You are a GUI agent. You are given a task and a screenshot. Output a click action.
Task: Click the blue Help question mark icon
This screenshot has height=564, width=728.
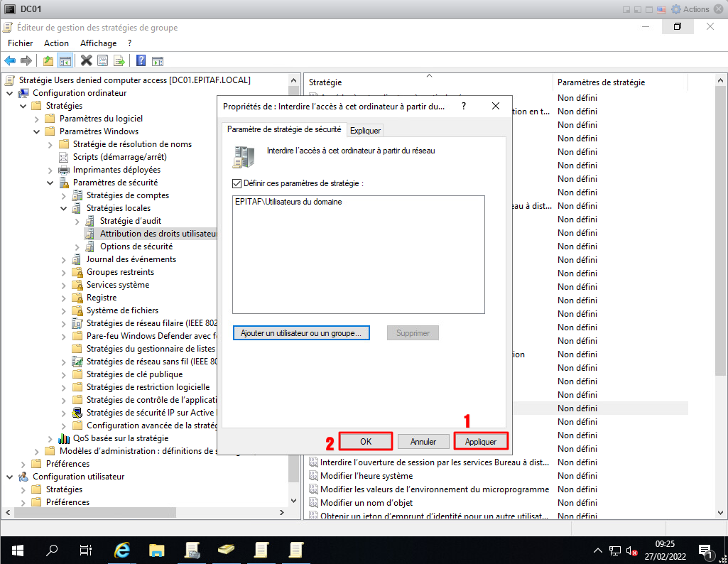[141, 60]
